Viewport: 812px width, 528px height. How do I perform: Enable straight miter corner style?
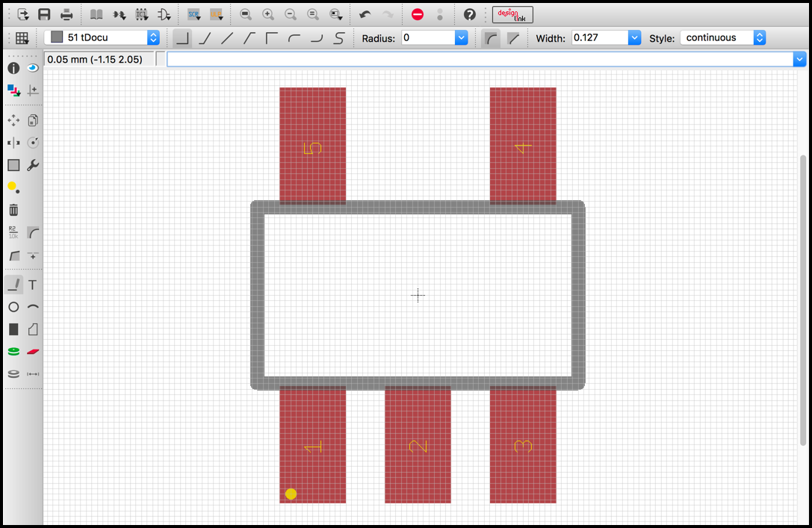pos(513,38)
